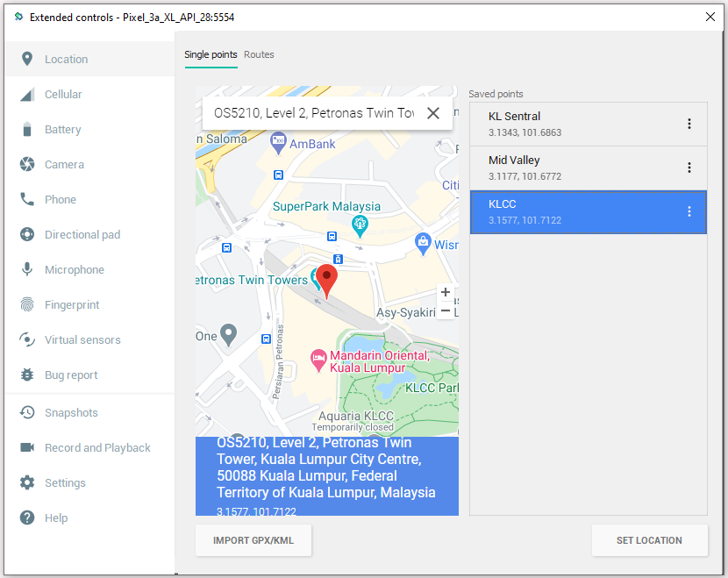Select the Single points tab

click(211, 54)
